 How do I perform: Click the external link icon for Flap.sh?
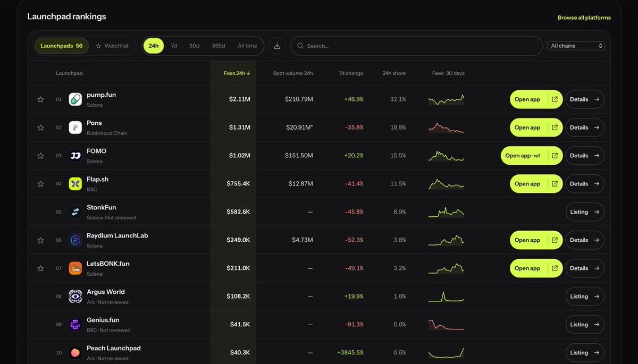555,184
